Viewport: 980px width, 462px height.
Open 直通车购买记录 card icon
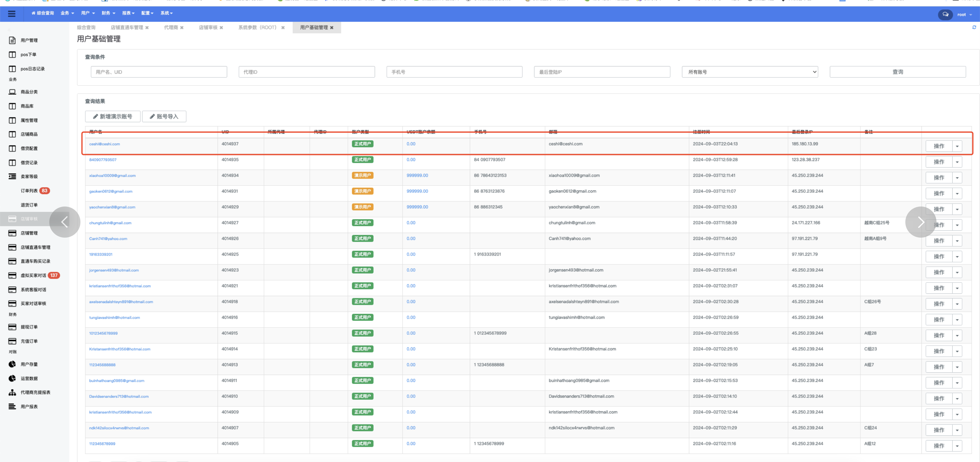tap(12, 261)
